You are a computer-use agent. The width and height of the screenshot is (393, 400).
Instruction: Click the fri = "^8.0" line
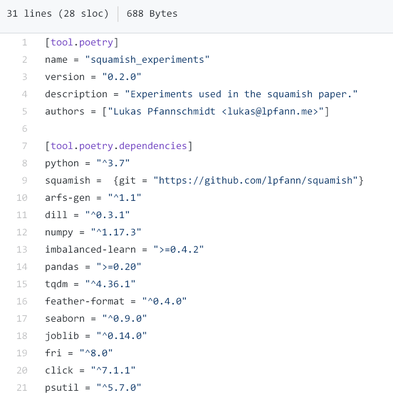[79, 353]
